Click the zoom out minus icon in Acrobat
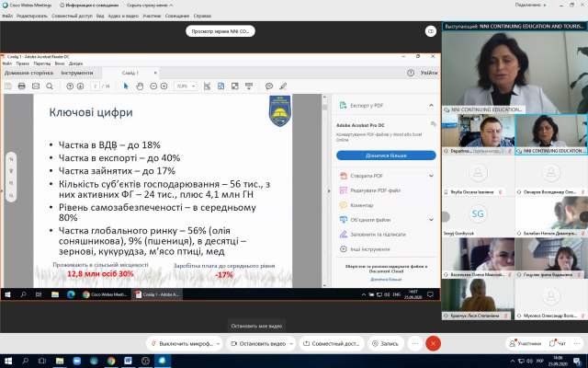 point(153,86)
